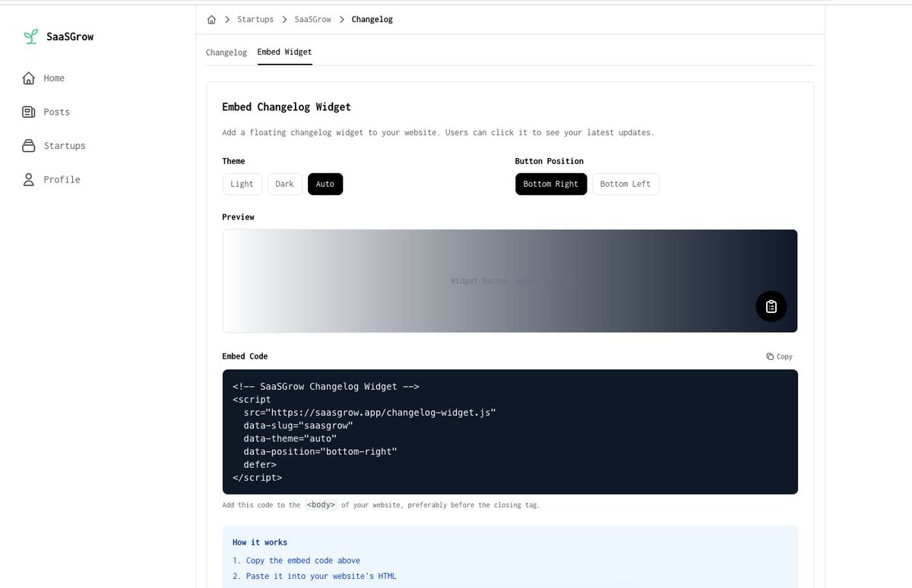Click the "Theme" section label
The image size is (912, 588).
point(233,161)
